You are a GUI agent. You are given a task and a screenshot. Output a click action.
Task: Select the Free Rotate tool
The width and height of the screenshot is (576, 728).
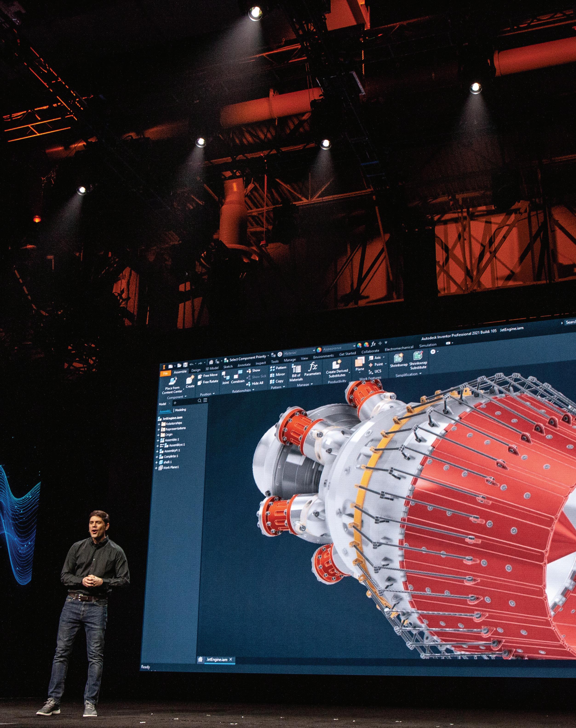(208, 382)
